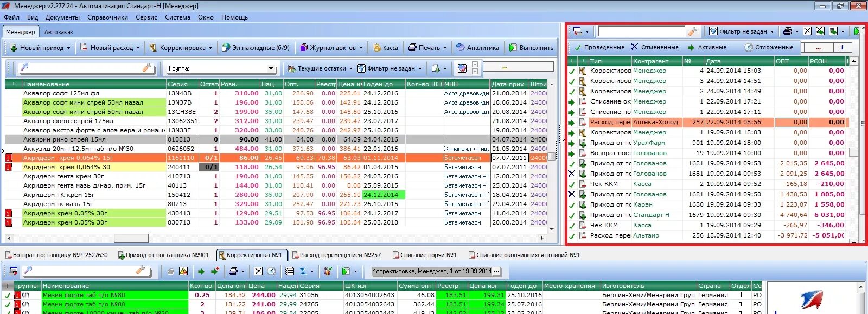
Task: Click the goods search input field
Action: pos(86,68)
